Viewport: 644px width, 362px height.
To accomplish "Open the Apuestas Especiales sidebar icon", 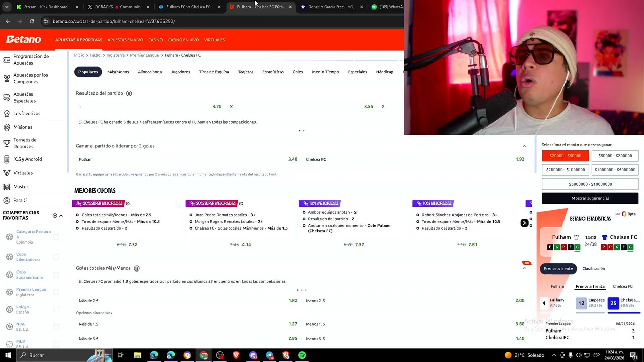I will point(7,97).
